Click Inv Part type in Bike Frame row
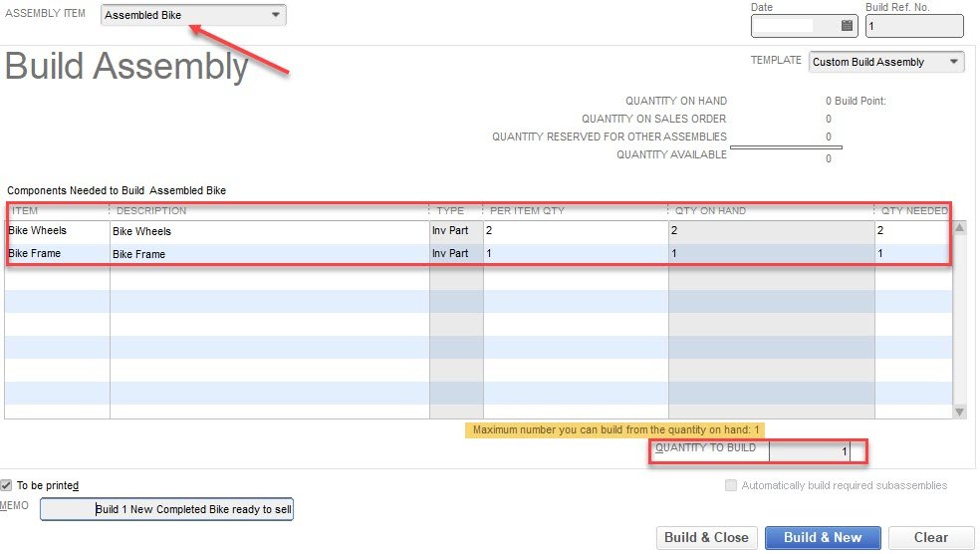 [456, 254]
